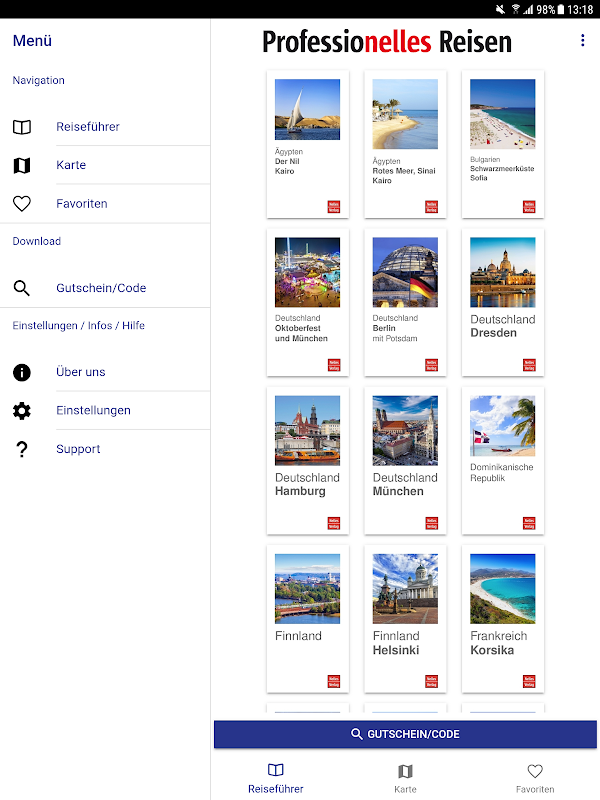
Task: Click the heart icon beside Favoriten in menu
Action: [x=21, y=204]
